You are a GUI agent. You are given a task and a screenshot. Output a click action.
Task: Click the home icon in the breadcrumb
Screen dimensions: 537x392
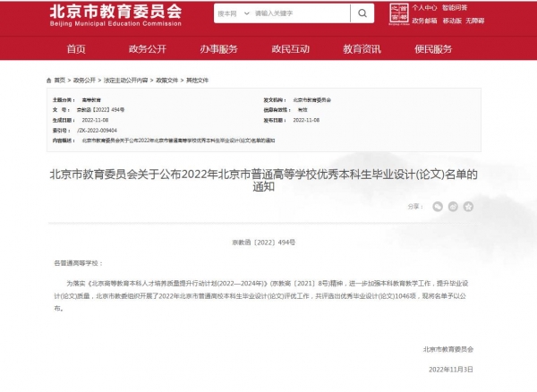point(49,80)
